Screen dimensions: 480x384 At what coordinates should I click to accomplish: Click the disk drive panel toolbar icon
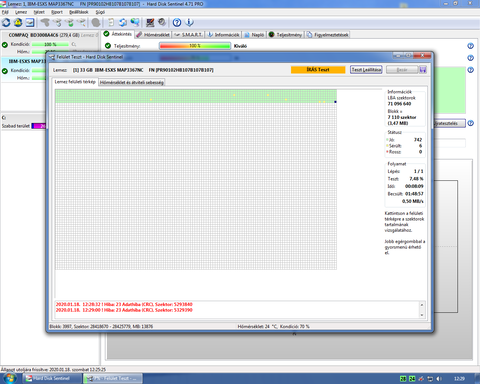(30, 23)
